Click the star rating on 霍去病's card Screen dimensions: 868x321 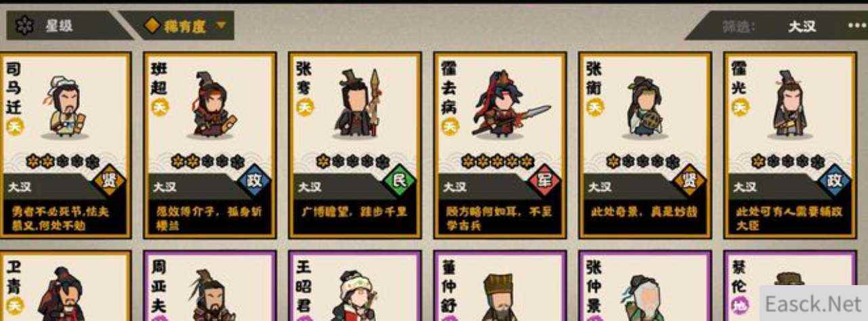coord(498,161)
